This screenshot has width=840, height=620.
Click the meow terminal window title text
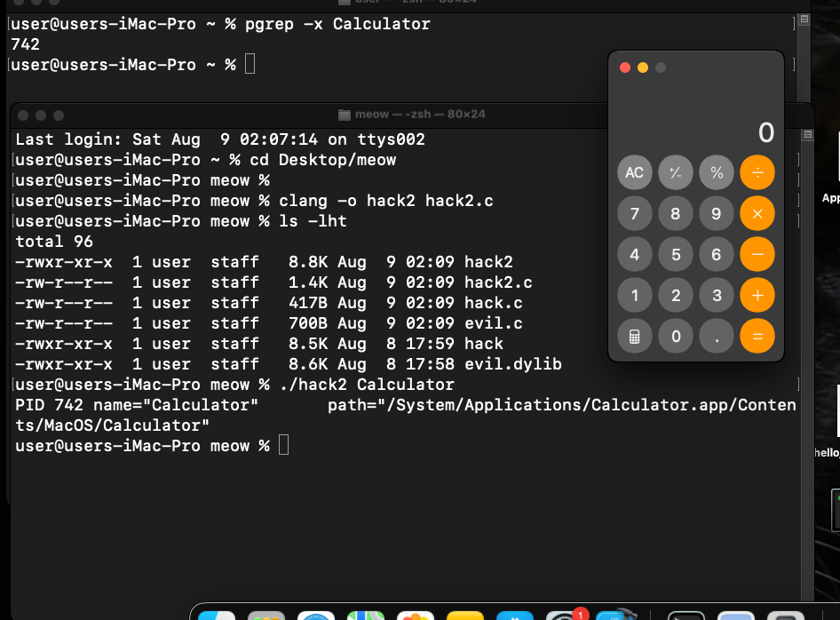[420, 114]
